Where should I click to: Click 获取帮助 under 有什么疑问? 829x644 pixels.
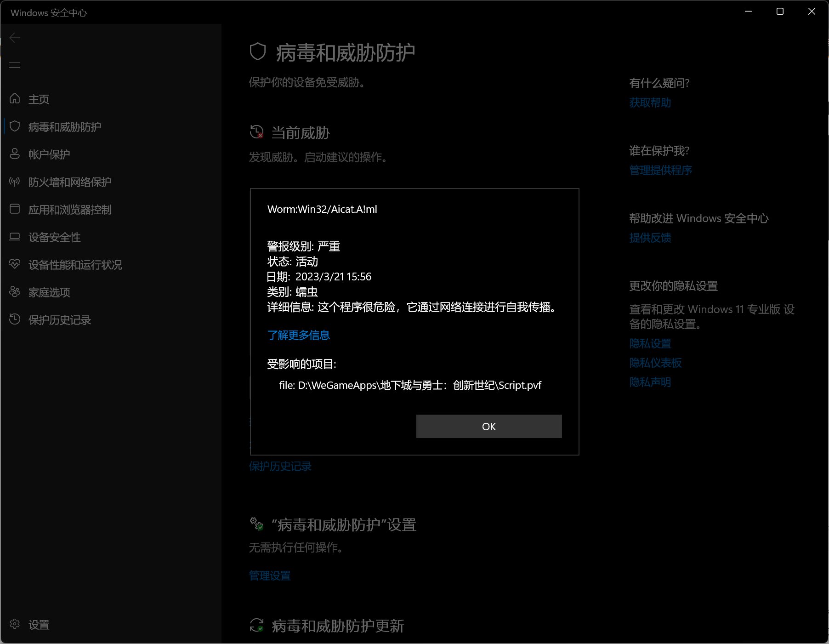coord(649,103)
